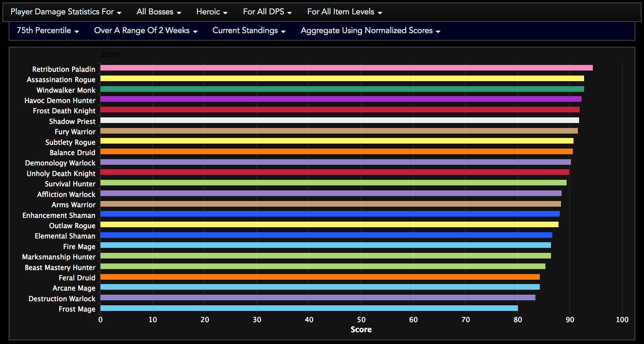The image size is (644, 344).
Task: Click the Windwalker Monk green bar
Action: [x=342, y=89]
